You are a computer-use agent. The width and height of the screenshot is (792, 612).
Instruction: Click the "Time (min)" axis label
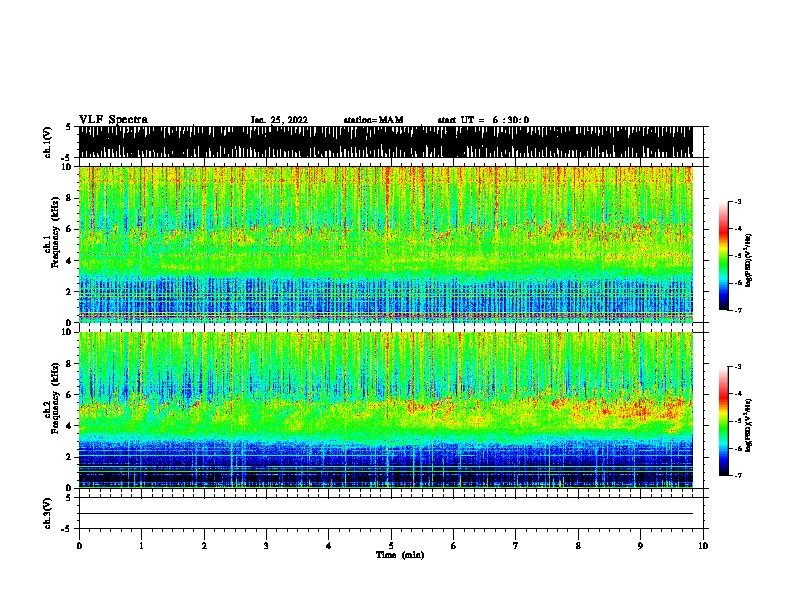pos(400,555)
